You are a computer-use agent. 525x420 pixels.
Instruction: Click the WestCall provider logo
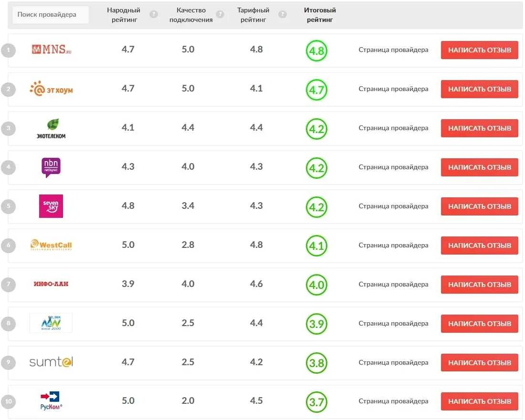(x=51, y=245)
